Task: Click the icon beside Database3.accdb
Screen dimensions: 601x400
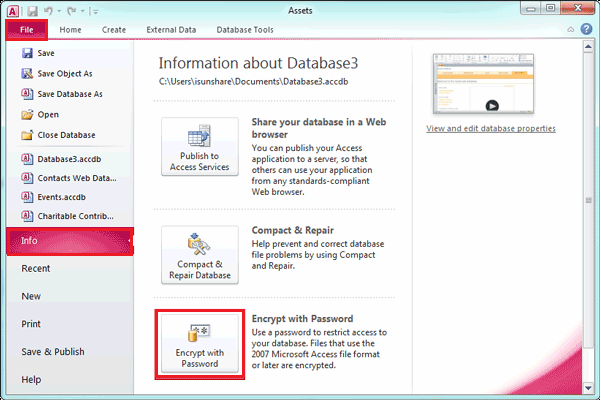Action: (27, 159)
